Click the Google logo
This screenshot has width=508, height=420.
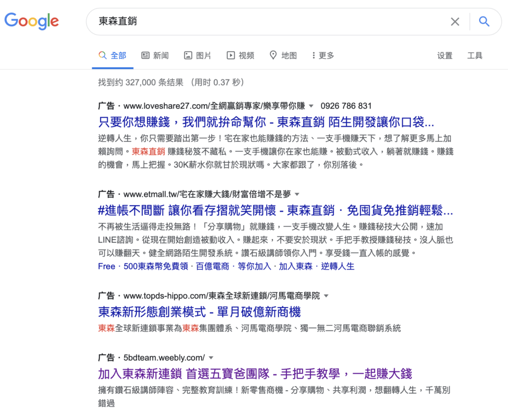[x=31, y=21]
